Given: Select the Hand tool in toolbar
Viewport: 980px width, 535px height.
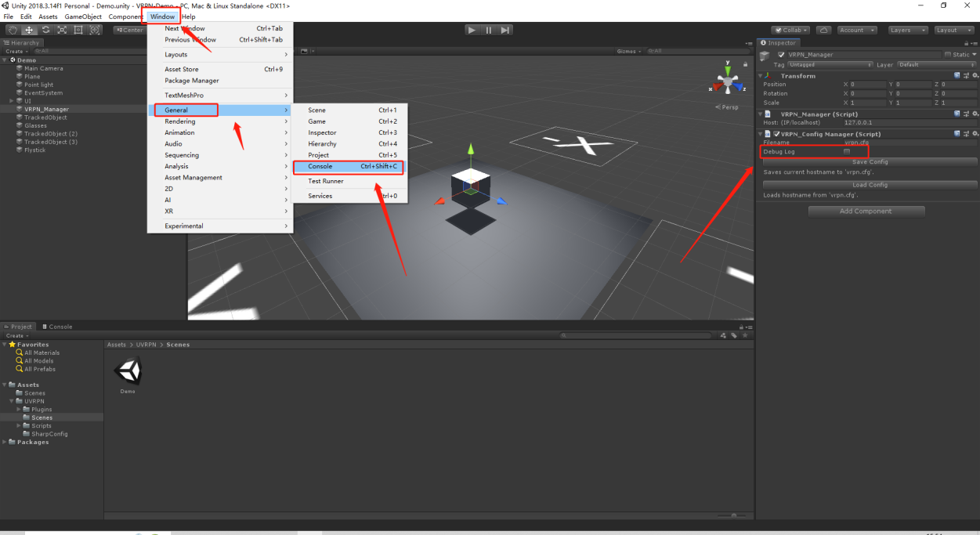Looking at the screenshot, I should coord(12,30).
